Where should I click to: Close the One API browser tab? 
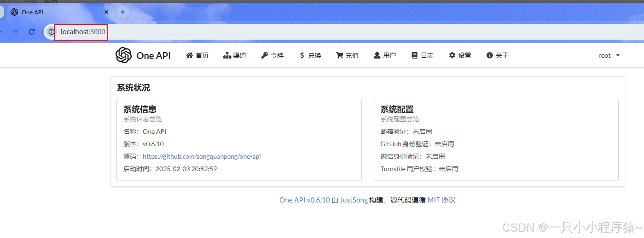click(x=106, y=12)
